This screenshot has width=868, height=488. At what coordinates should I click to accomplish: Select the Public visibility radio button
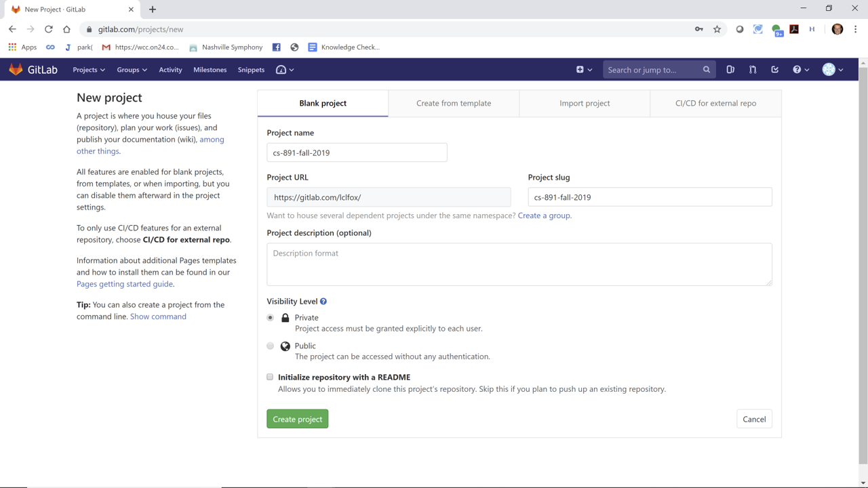point(271,346)
